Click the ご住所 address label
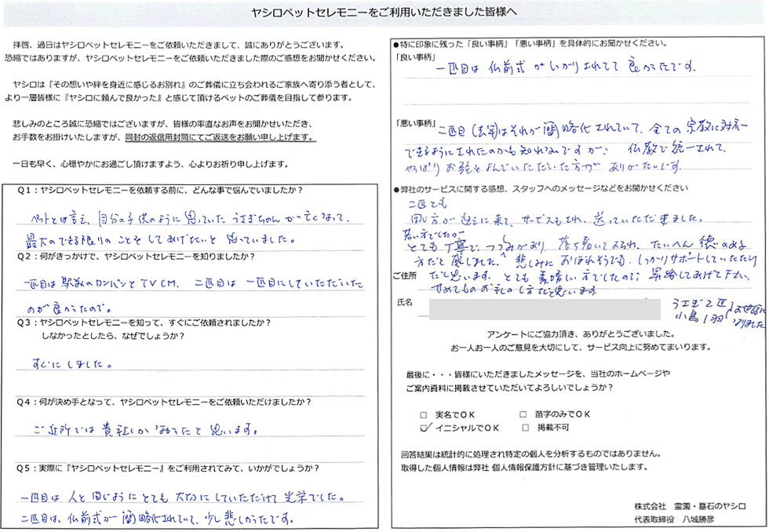 406,275
